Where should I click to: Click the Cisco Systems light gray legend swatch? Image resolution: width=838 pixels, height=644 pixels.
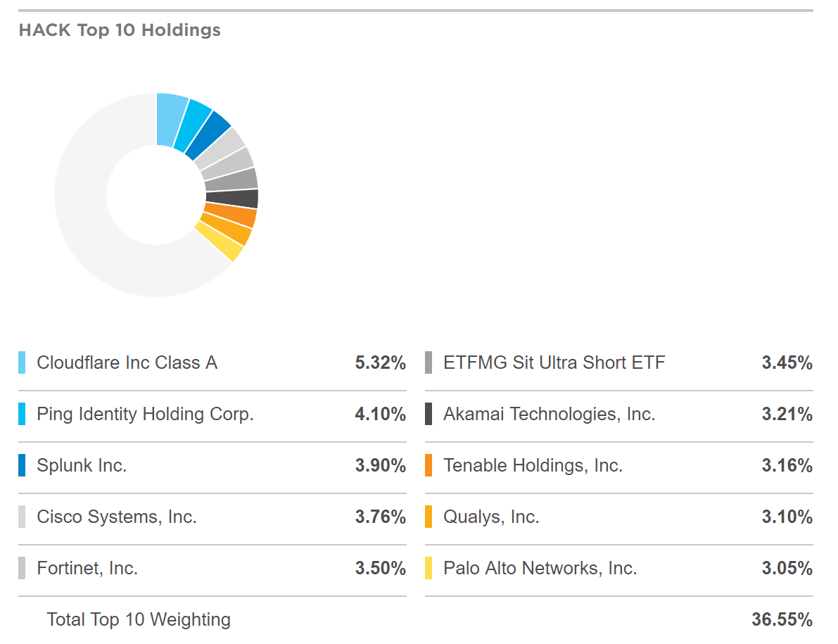[22, 517]
